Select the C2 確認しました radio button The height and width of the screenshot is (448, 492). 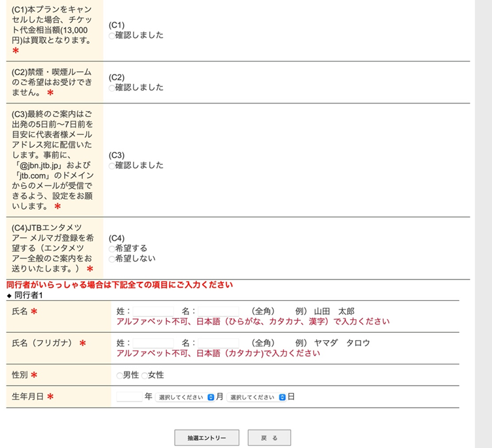click(112, 88)
